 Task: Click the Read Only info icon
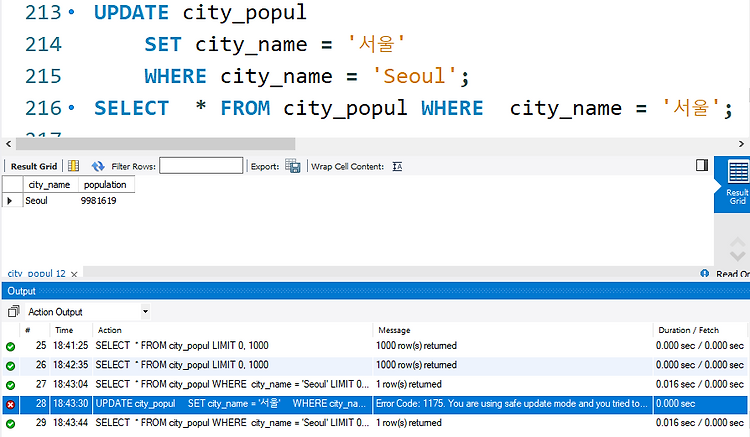(x=704, y=273)
